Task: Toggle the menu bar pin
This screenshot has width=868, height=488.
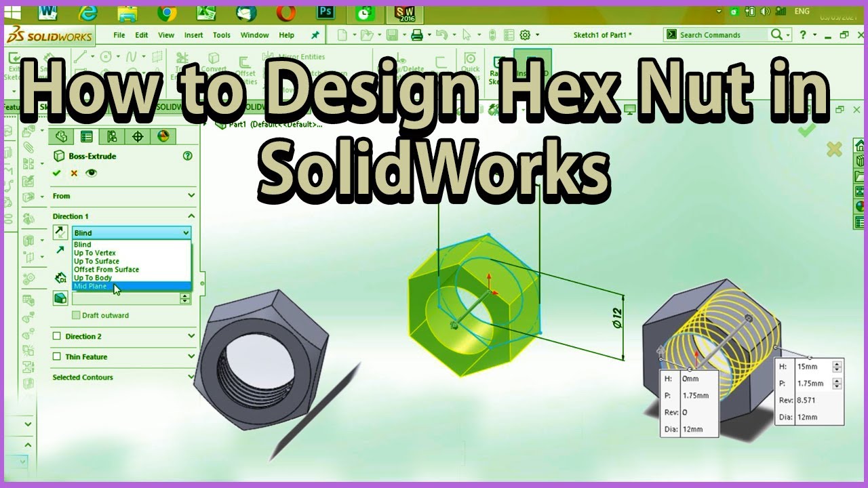Action: coord(315,35)
